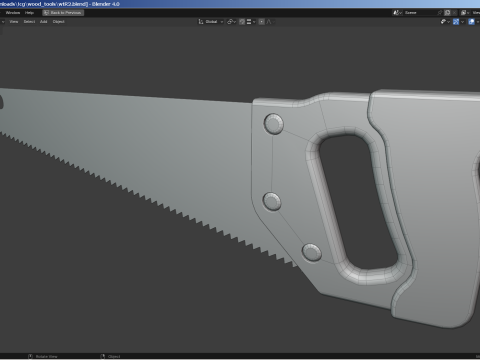
Task: Click the Back to Previous button
Action: tap(63, 13)
